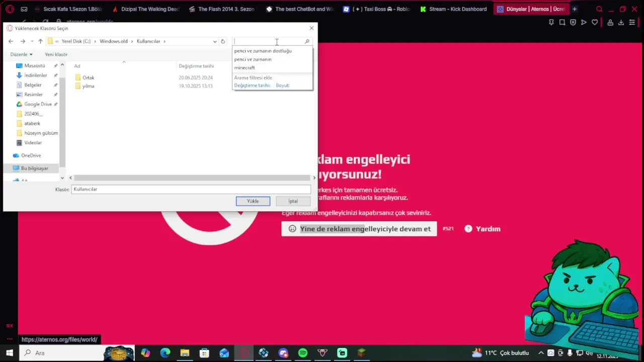Select the yilma folder

(88, 86)
